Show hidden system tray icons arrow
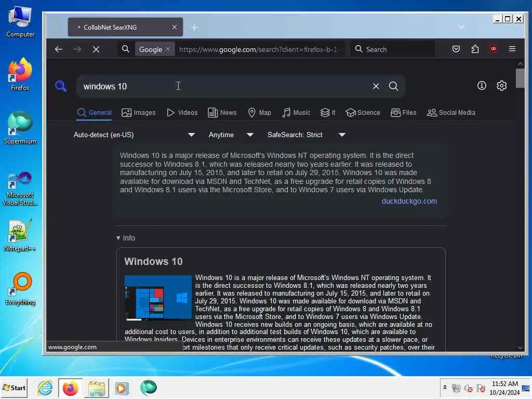The height and width of the screenshot is (399, 532). coord(445,388)
